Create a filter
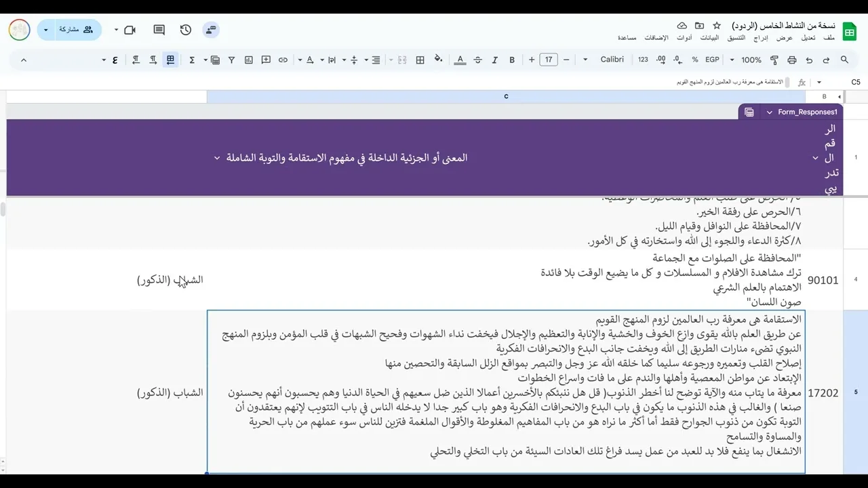This screenshot has width=868, height=488. 231,60
